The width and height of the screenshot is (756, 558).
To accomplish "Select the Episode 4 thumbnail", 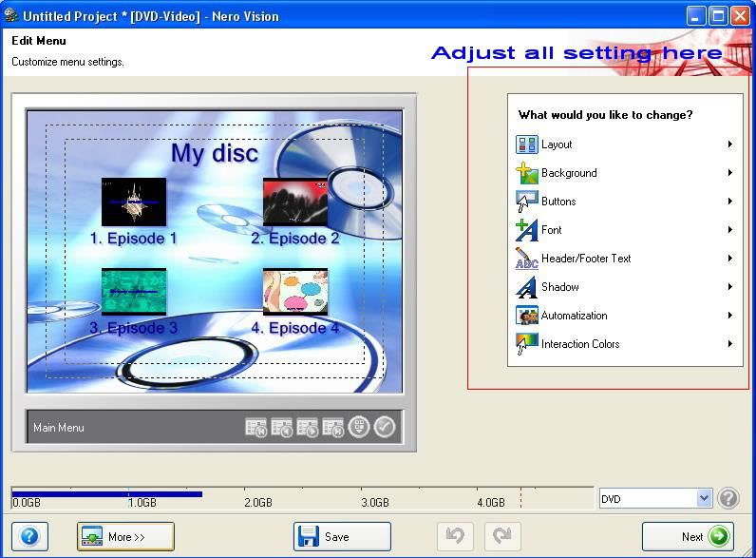I will point(295,292).
